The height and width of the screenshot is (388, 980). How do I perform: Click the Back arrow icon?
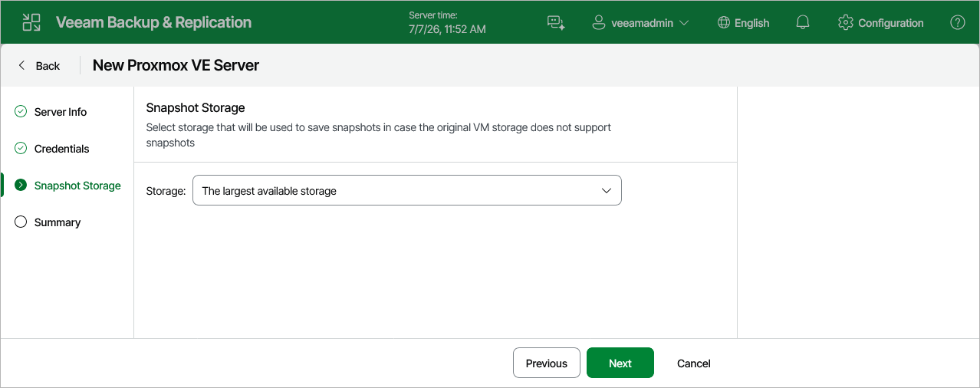[22, 65]
